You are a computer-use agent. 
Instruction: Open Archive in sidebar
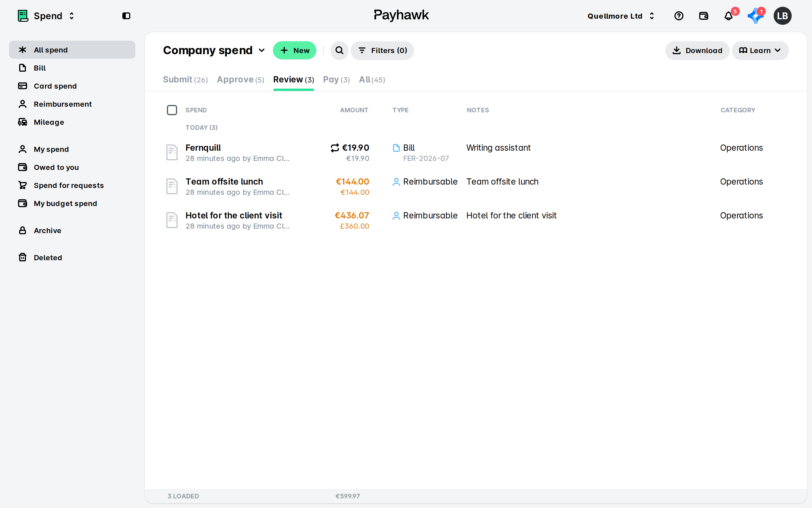72,231
